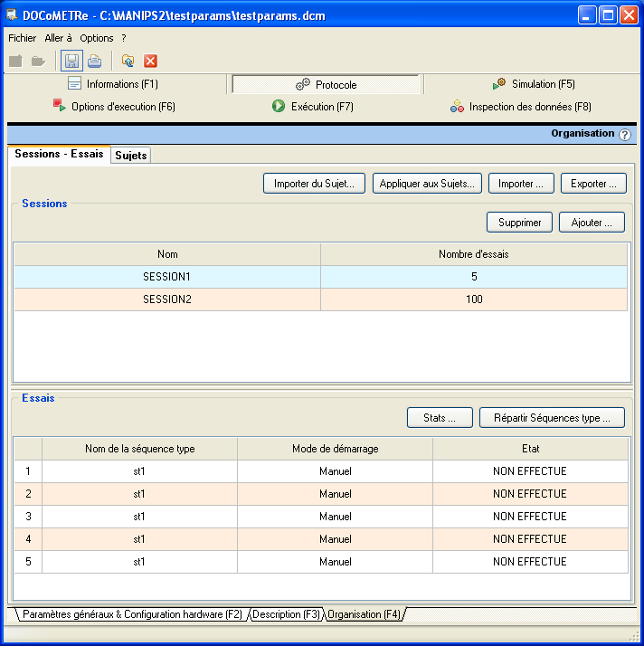Select trial row number 2
The image size is (644, 646).
[x=28, y=494]
